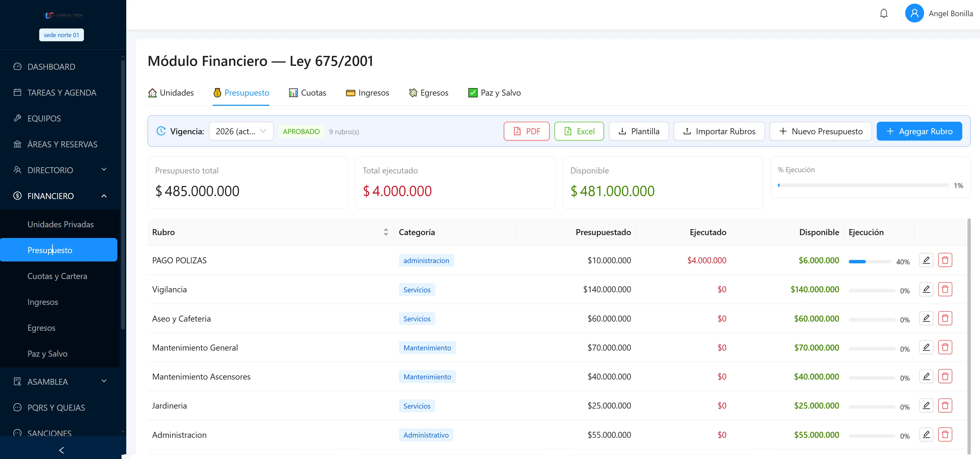Delete the Mantenimiento General rubro
Screen dimensions: 980x459
coord(945,347)
